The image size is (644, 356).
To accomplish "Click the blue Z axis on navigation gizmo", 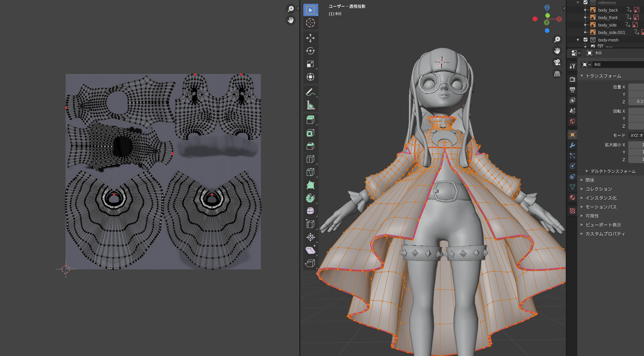I will [547, 8].
